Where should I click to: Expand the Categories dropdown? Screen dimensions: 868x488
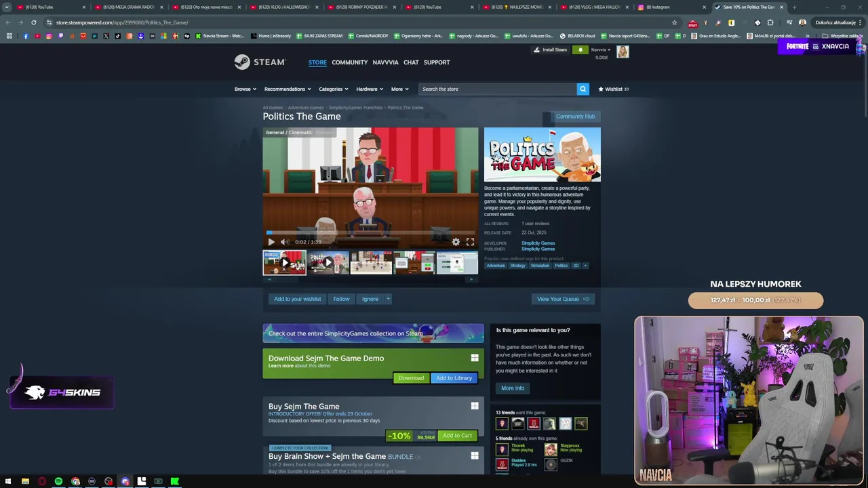click(333, 89)
